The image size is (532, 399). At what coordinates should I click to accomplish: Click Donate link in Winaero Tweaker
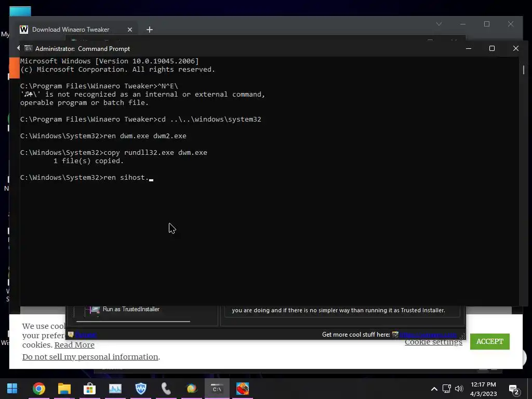[86, 335]
